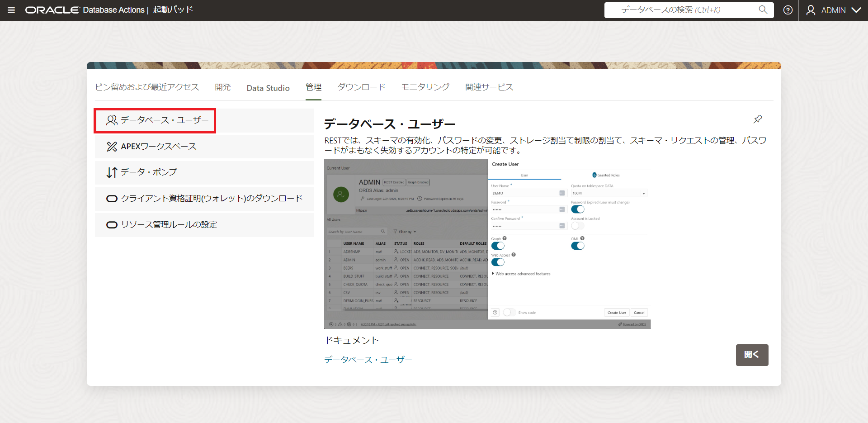Click the APEX Workspace tools icon

(x=111, y=147)
